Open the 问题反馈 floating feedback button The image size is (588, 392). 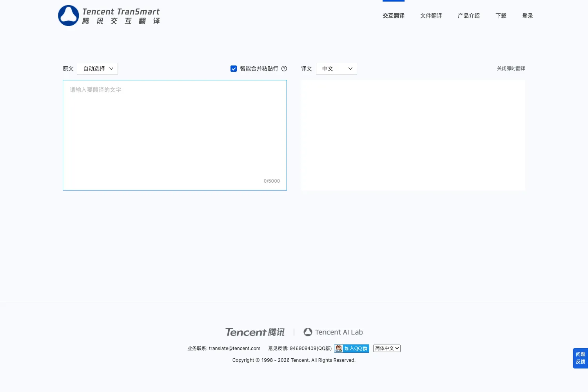pos(581,358)
